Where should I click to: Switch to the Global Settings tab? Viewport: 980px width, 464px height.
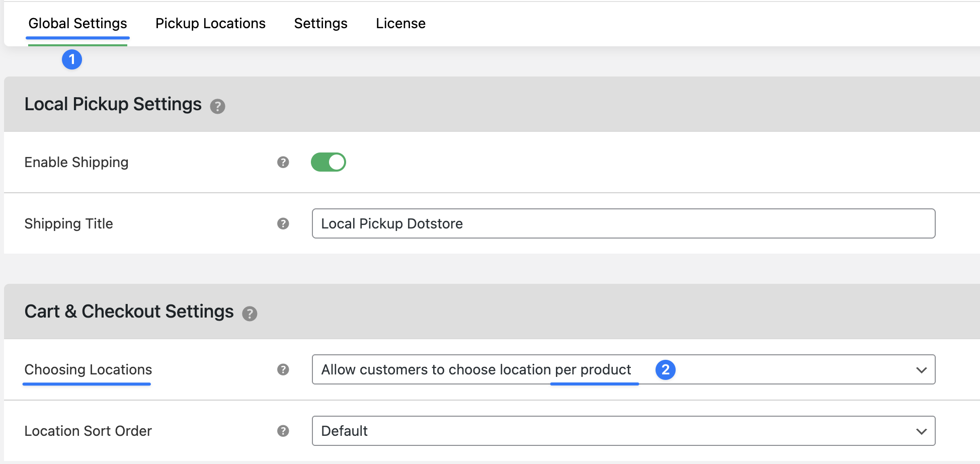[x=77, y=24]
